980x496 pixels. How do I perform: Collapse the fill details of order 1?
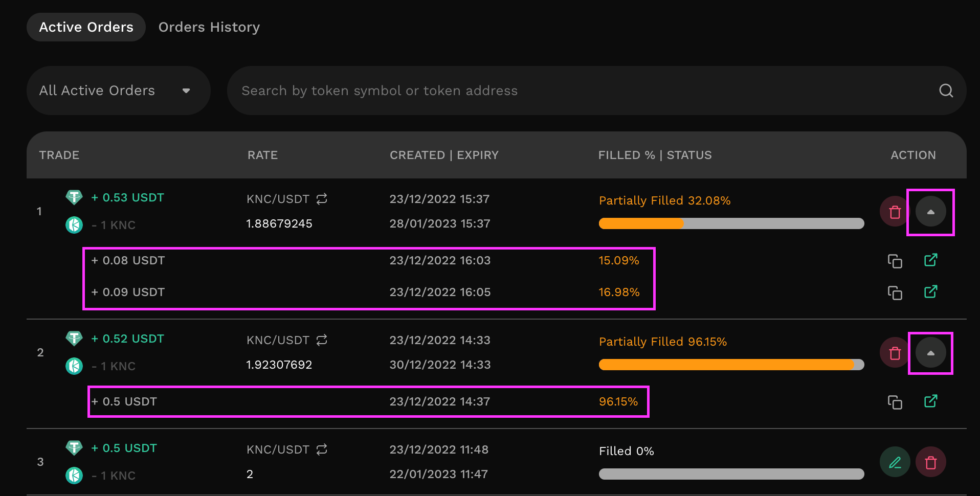click(x=930, y=212)
